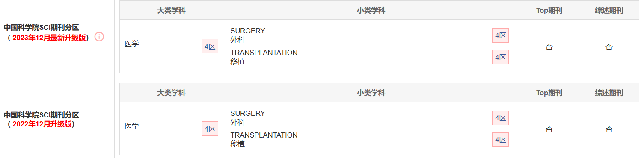Click the 大类学科 header in the 2023 table
Image resolution: width=644 pixels, height=158 pixels.
171,10
